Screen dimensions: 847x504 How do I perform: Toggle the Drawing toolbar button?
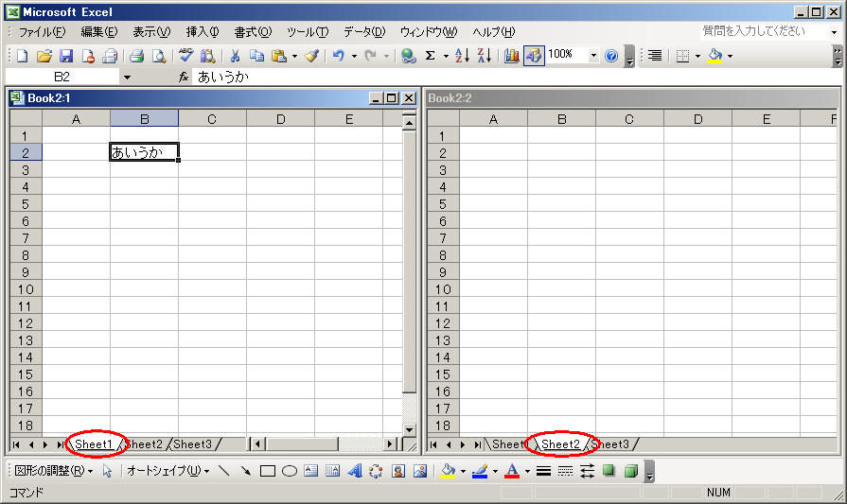(534, 56)
